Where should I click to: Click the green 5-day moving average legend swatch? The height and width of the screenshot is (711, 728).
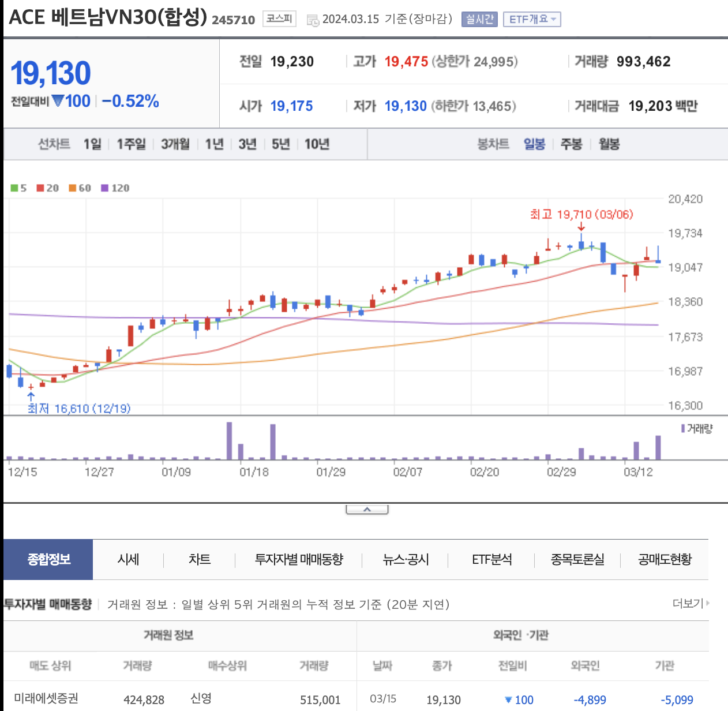pos(14,188)
